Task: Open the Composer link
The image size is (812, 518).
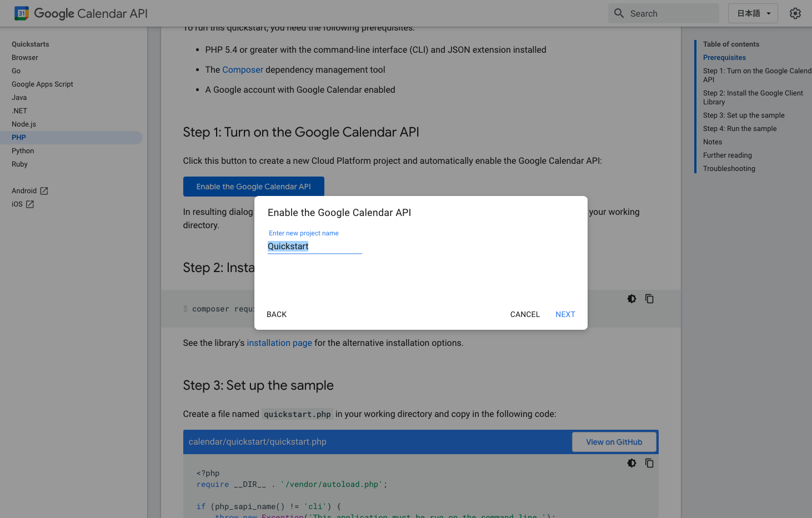Action: click(243, 70)
